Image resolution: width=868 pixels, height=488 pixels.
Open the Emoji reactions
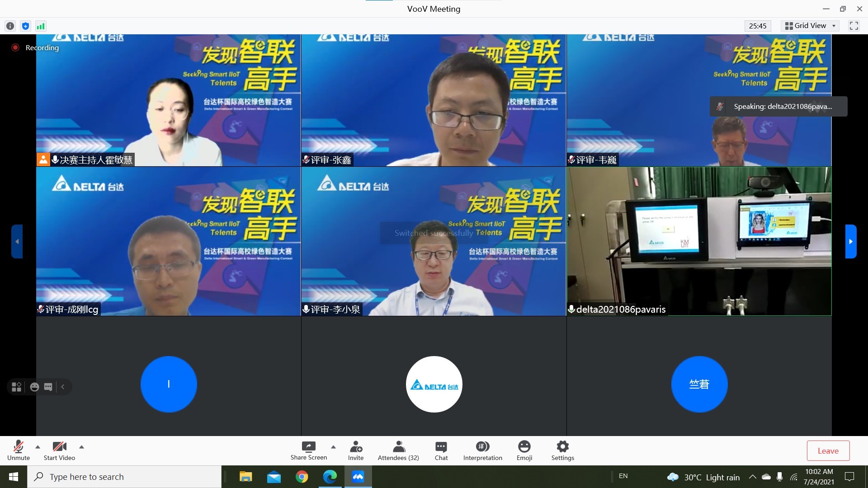pyautogui.click(x=524, y=450)
